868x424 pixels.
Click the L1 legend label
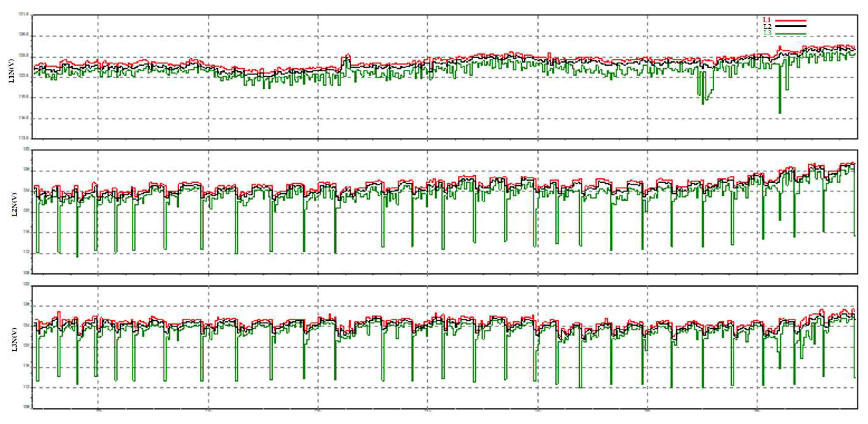[x=766, y=20]
